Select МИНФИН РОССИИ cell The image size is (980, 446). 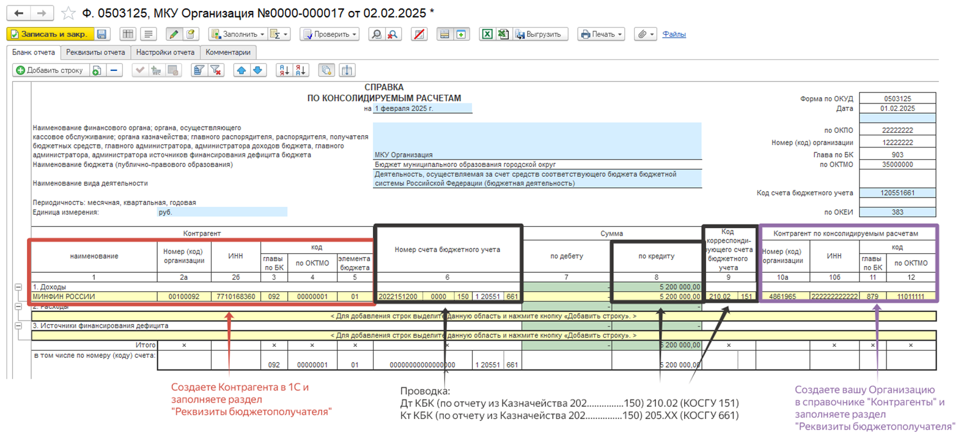point(94,297)
